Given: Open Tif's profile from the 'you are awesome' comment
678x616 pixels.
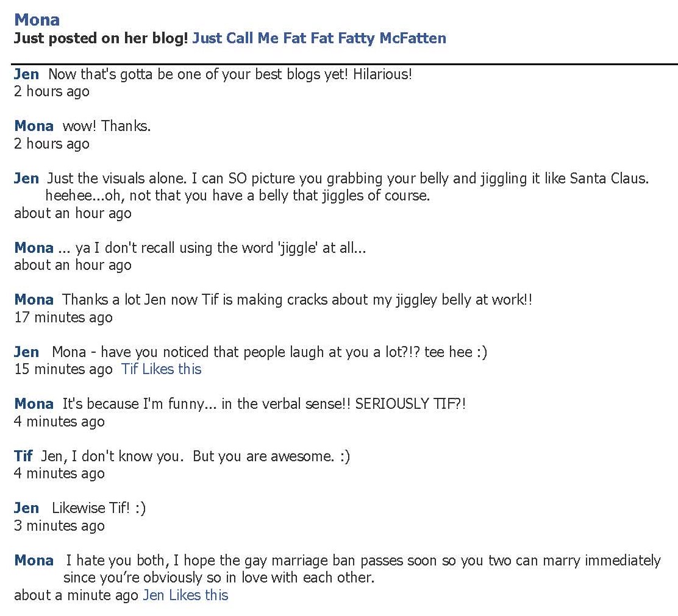Looking at the screenshot, I should [23, 456].
